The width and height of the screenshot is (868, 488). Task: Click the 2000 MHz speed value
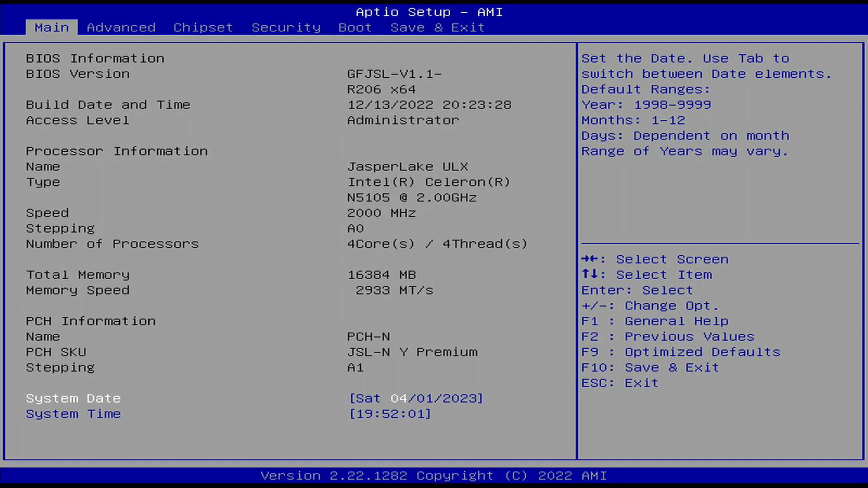(x=381, y=213)
